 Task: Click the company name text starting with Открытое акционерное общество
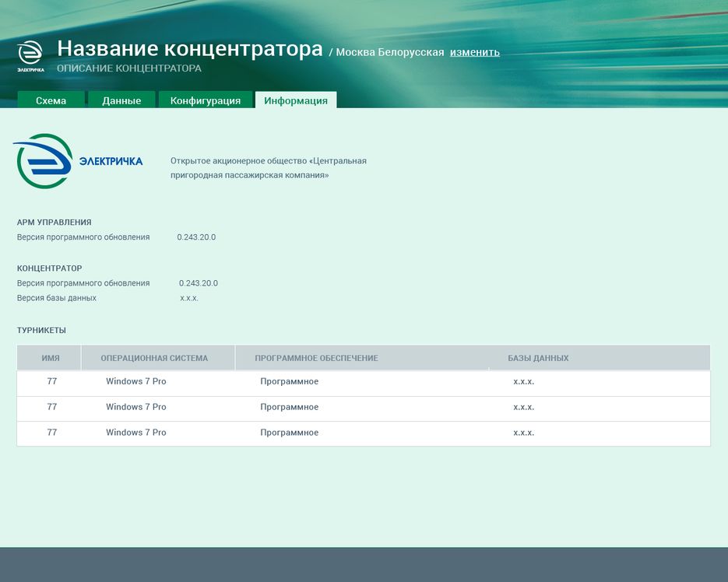pos(269,168)
